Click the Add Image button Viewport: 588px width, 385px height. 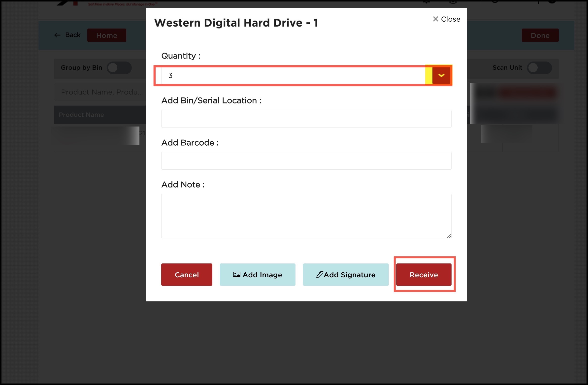(257, 275)
